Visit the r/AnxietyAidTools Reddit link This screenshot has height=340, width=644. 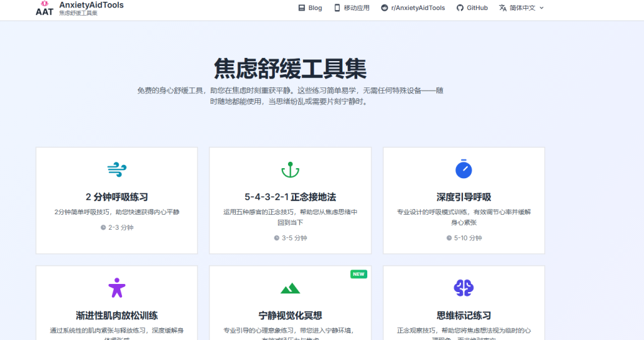(413, 8)
